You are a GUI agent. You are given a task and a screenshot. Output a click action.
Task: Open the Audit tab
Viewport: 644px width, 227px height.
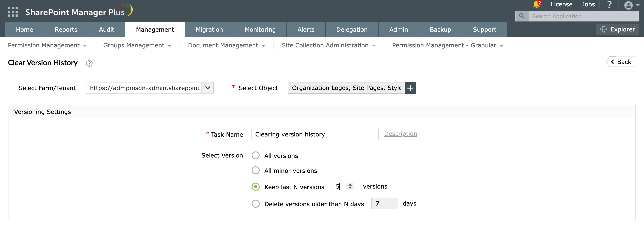[x=106, y=29]
